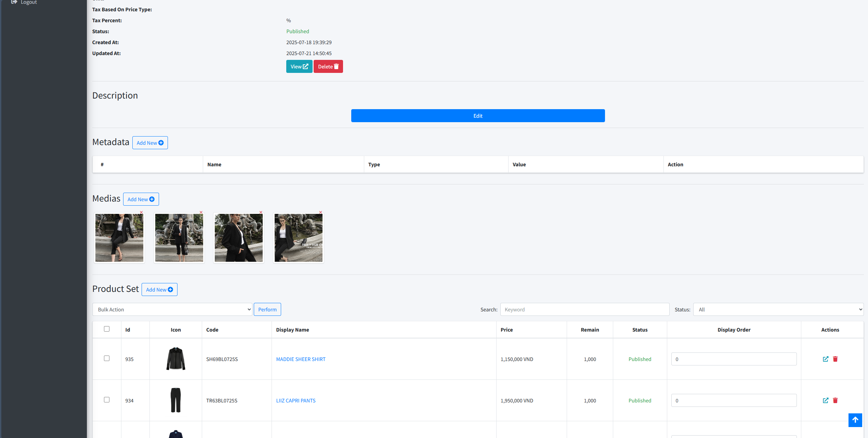
Task: Open edit icon for MADDIE SHEER SHIRT row
Action: [826, 359]
